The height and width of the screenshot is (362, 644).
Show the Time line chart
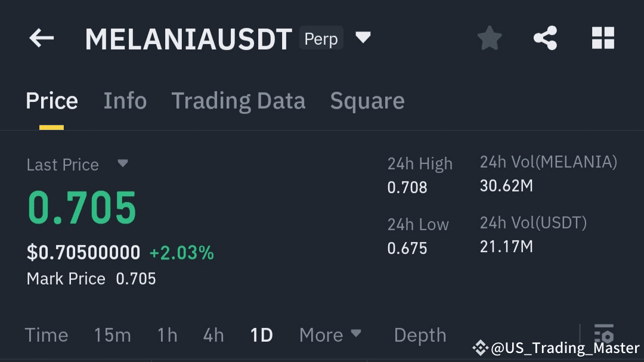[x=47, y=335]
